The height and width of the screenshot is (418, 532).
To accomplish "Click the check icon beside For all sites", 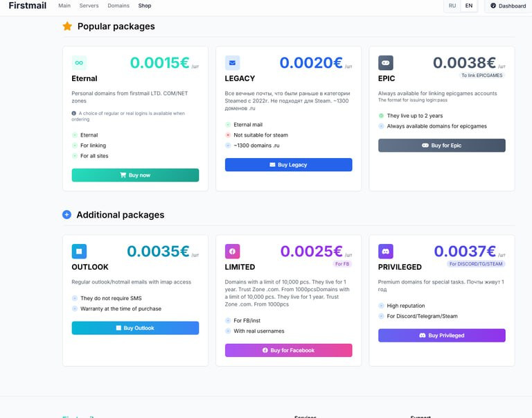I will click(x=75, y=156).
